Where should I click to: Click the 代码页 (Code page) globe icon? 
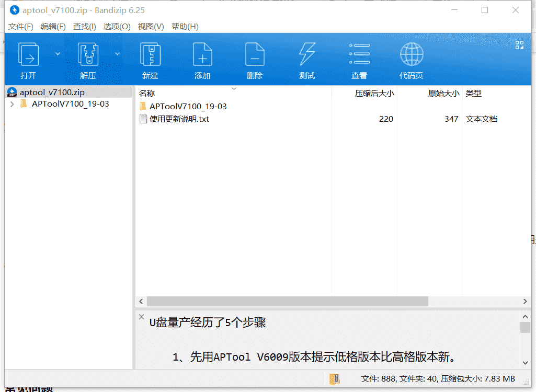point(412,54)
